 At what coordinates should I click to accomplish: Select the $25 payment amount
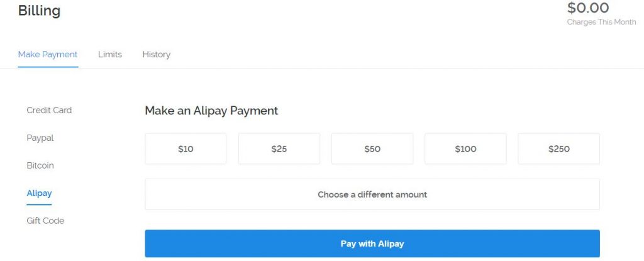point(279,149)
